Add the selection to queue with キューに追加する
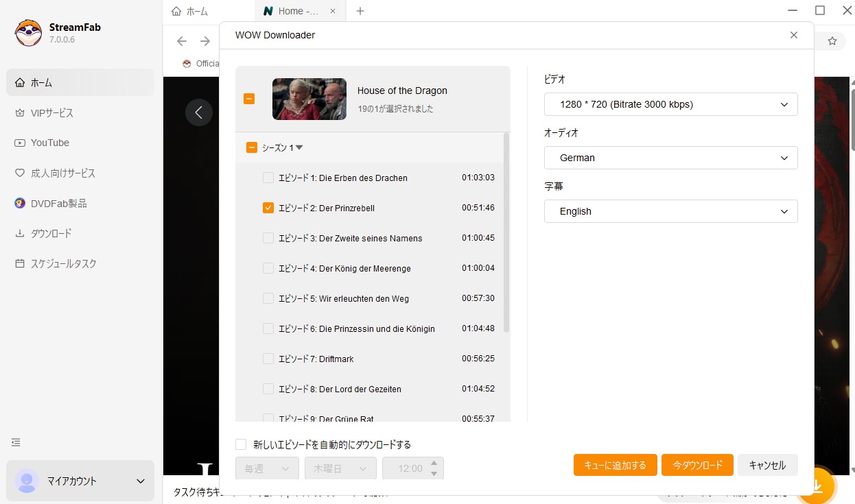 [615, 464]
